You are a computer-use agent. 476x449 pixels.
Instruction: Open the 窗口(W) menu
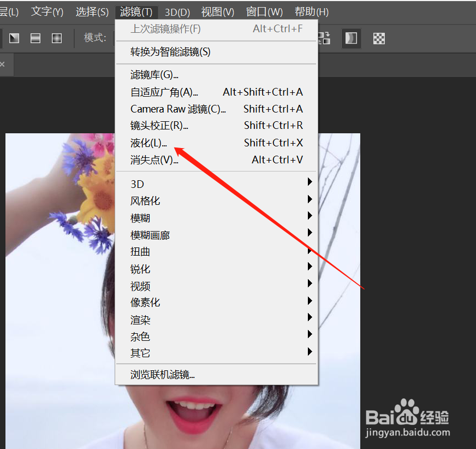264,12
